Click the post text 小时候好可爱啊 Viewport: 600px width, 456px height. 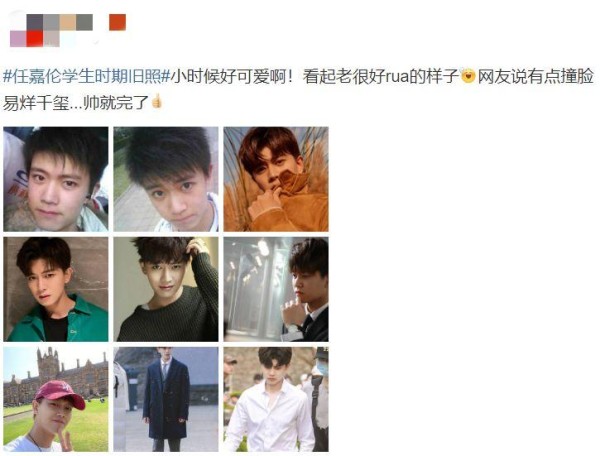click(x=232, y=77)
